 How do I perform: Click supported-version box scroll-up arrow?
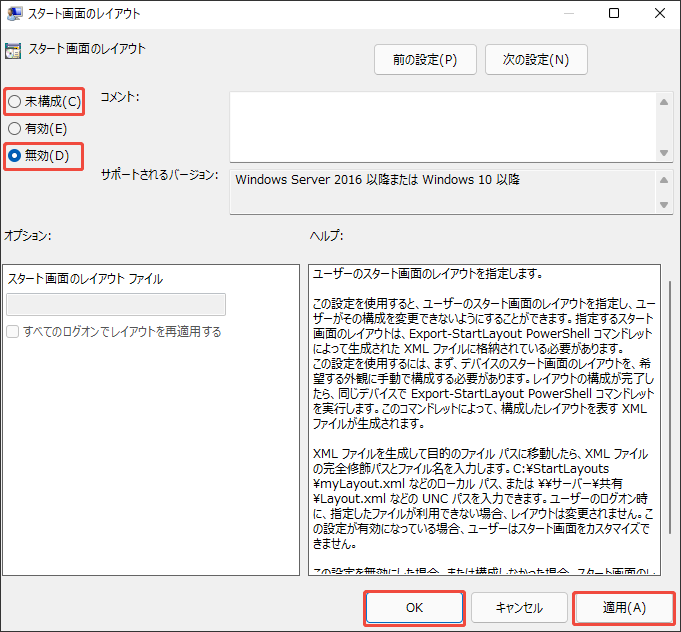click(x=664, y=180)
